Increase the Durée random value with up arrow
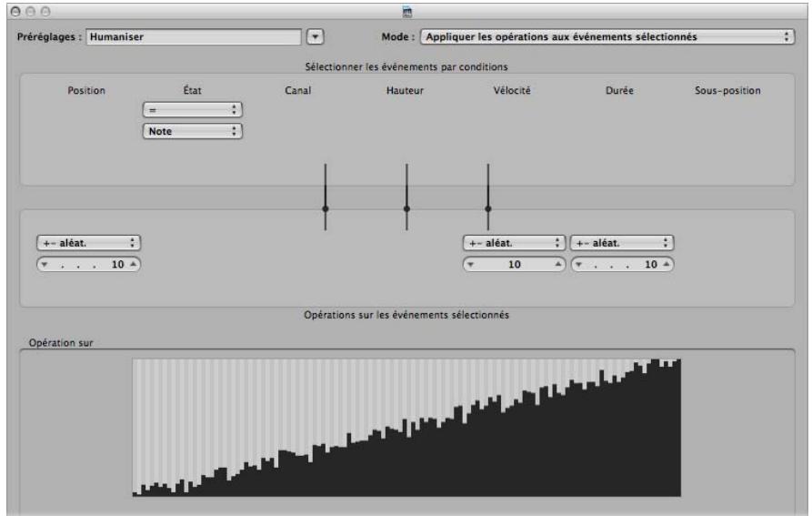 click(667, 264)
